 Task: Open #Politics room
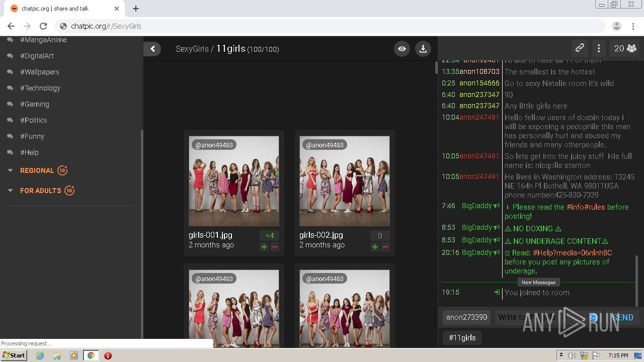(34, 120)
